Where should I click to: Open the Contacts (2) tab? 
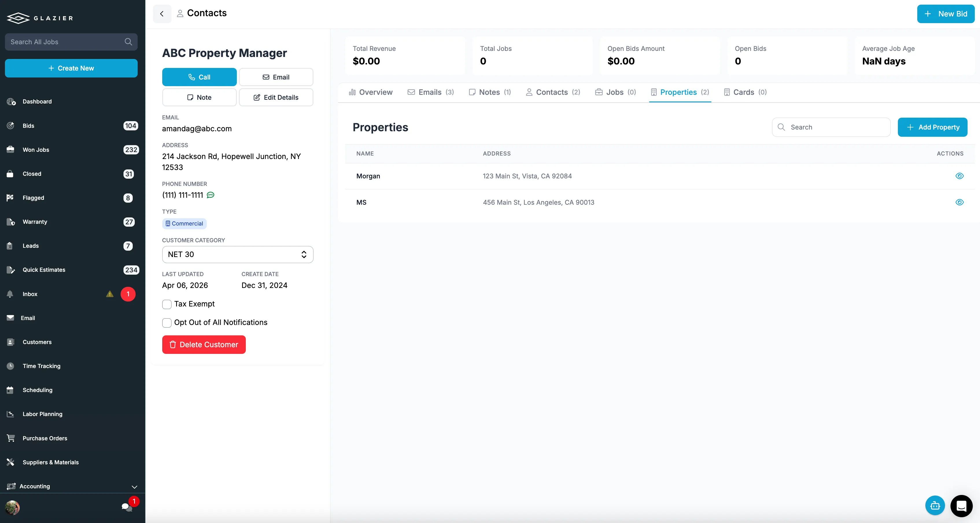(x=553, y=93)
